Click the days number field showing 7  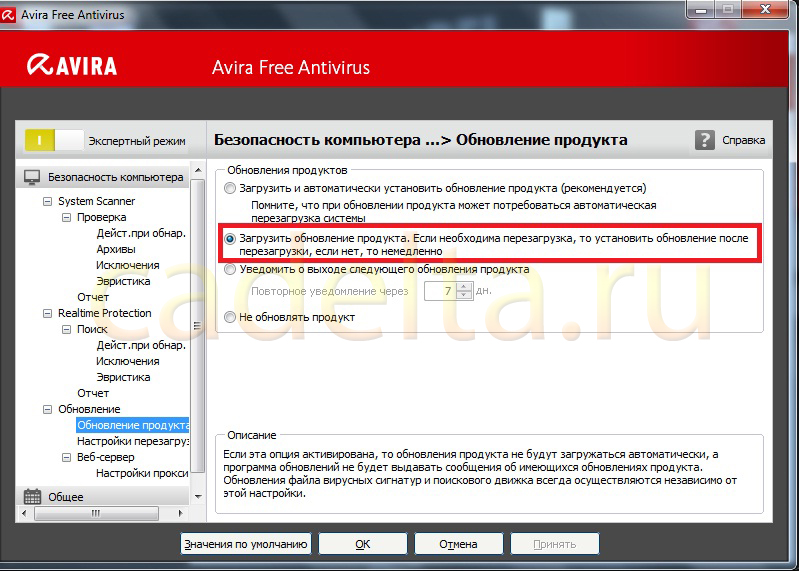point(441,291)
